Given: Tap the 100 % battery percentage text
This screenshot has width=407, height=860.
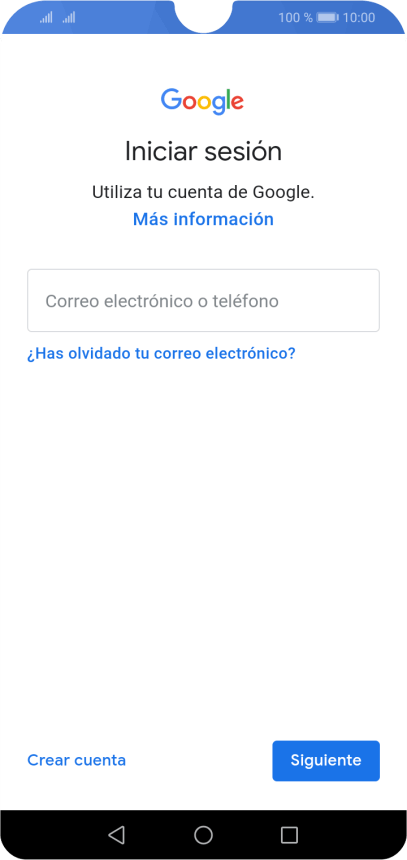Looking at the screenshot, I should pos(295,18).
